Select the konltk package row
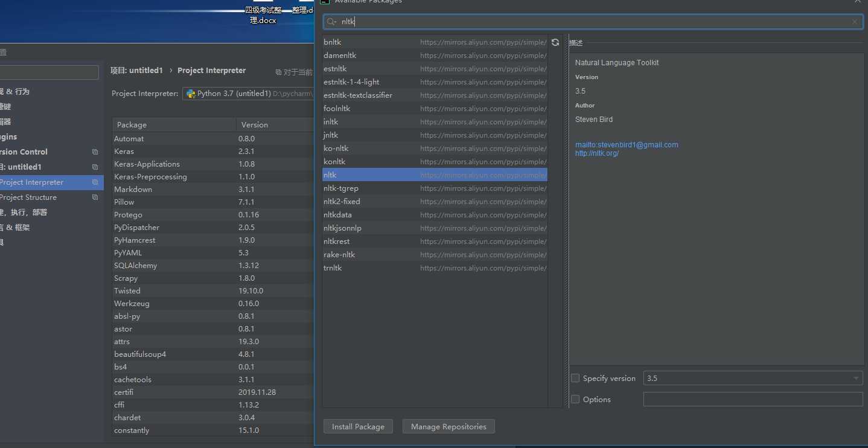This screenshot has height=448, width=868. [x=435, y=162]
